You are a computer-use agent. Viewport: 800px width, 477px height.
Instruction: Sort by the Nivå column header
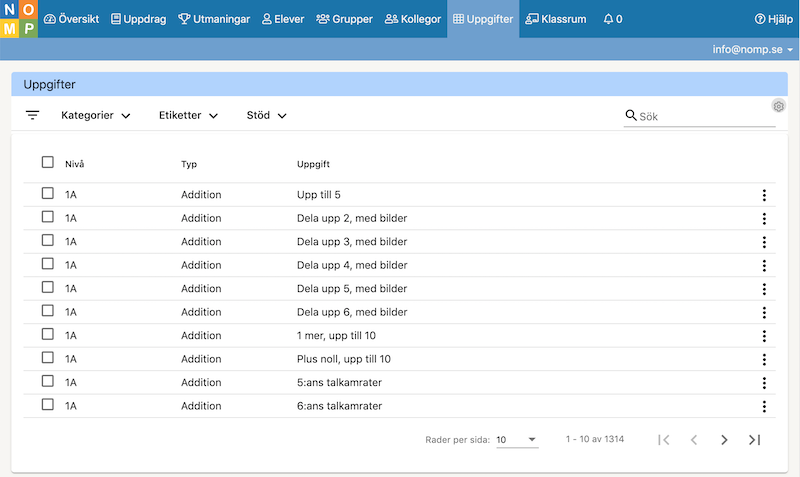pos(74,164)
